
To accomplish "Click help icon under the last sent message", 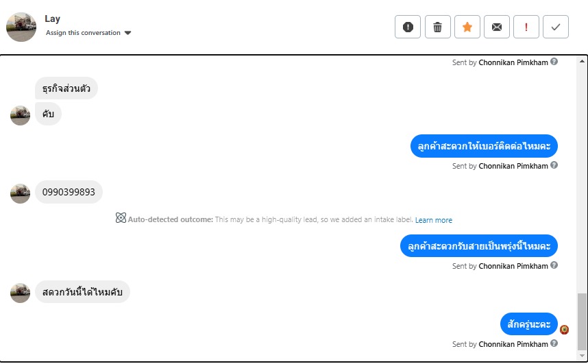I will (554, 343).
